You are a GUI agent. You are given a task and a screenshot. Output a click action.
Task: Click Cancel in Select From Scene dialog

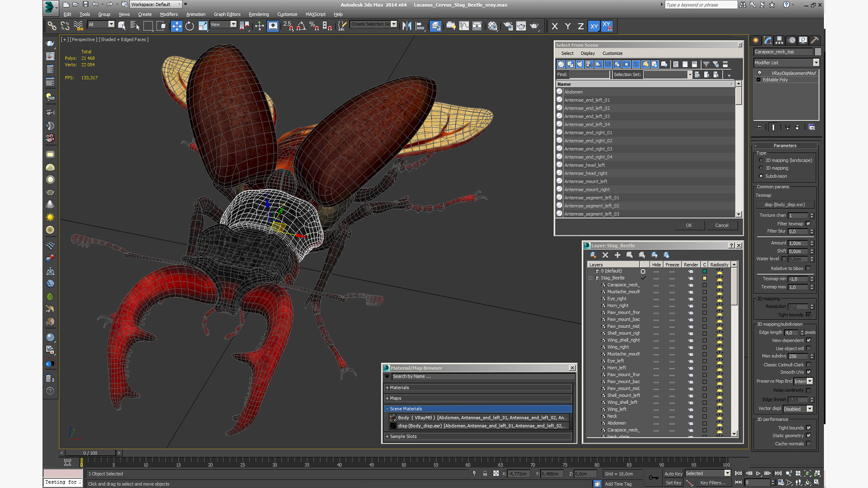(x=722, y=225)
